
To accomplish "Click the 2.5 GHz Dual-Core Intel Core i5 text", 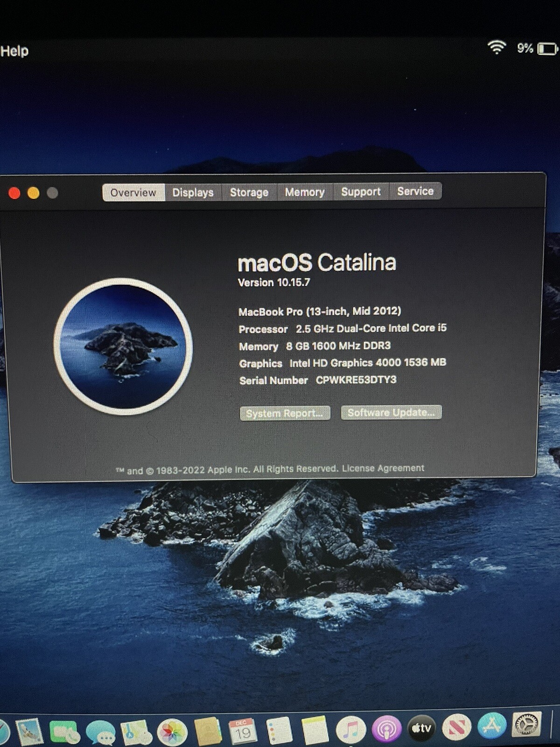I will 371,328.
